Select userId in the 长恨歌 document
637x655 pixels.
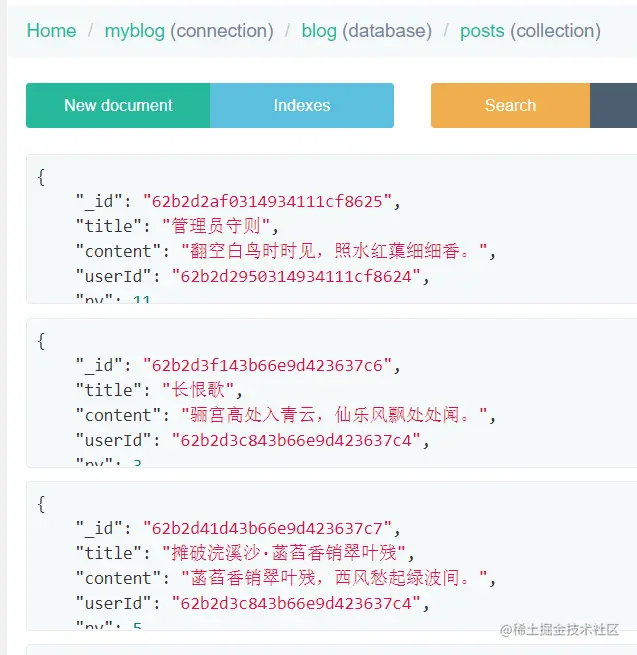point(296,440)
